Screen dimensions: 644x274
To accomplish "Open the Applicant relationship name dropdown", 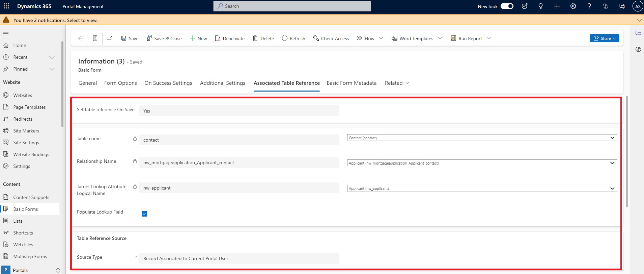I will click(482, 163).
